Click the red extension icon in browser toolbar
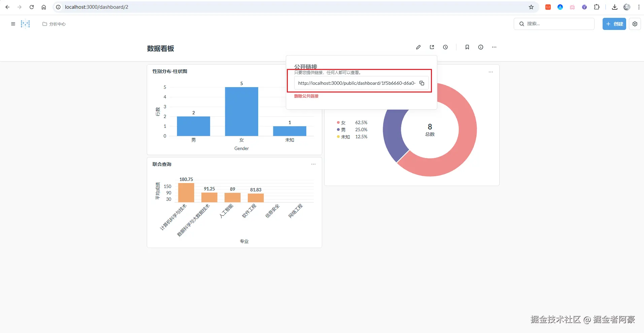This screenshot has width=644, height=333. click(548, 7)
